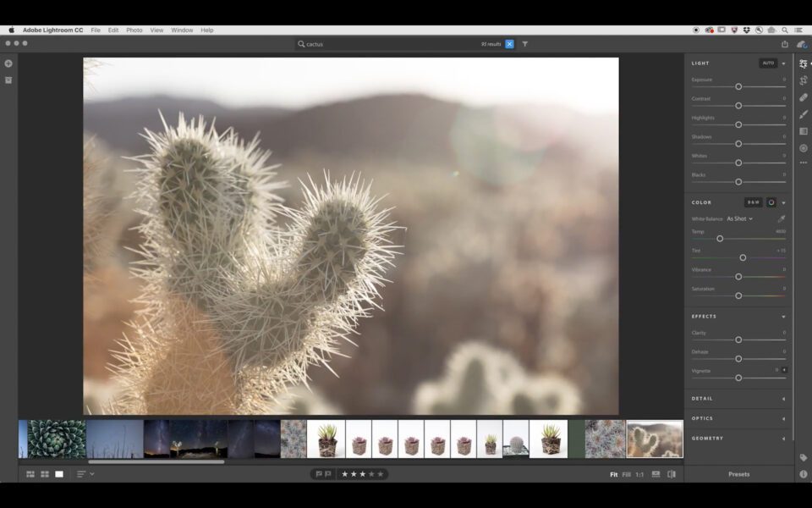Flag the photo as a pick
The image size is (812, 508).
point(319,474)
